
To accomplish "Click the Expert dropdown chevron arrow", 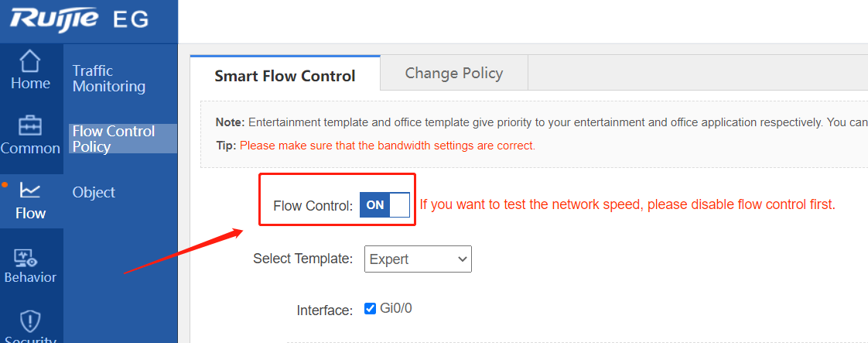I will 462,259.
